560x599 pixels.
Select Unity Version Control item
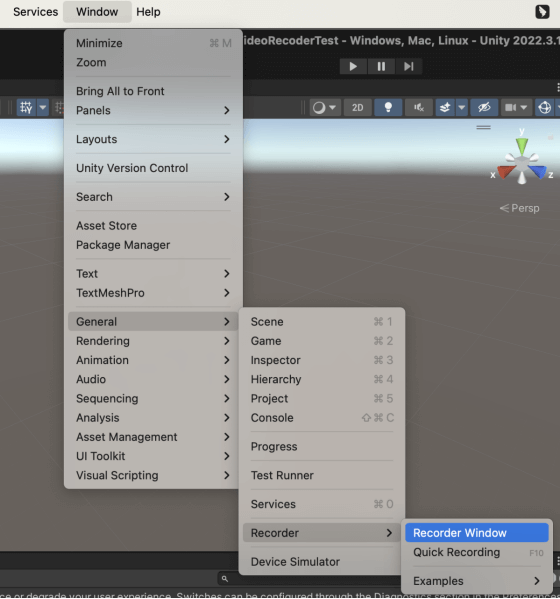153,168
